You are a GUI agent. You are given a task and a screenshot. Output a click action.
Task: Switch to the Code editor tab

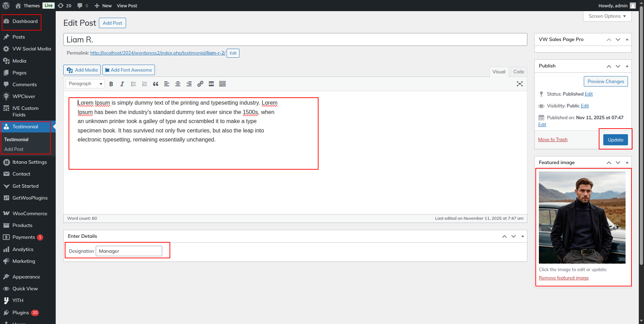click(518, 72)
